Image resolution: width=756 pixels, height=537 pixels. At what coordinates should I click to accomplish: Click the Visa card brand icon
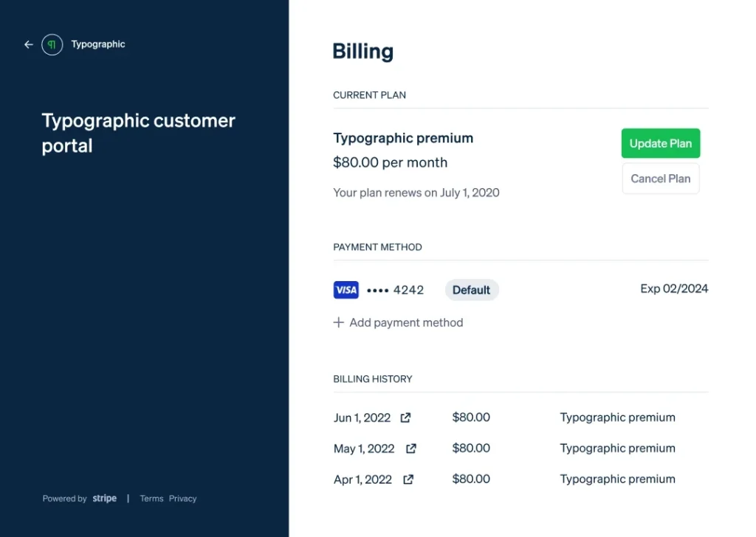(346, 289)
